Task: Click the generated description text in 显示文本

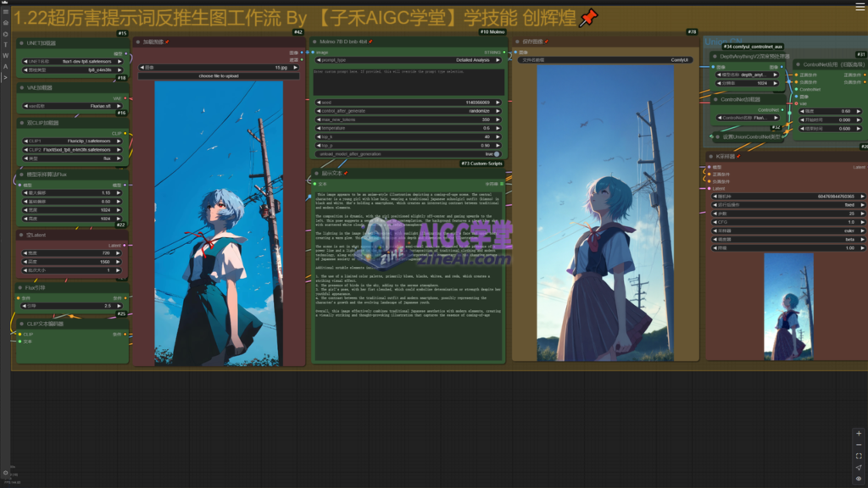Action: click(409, 275)
